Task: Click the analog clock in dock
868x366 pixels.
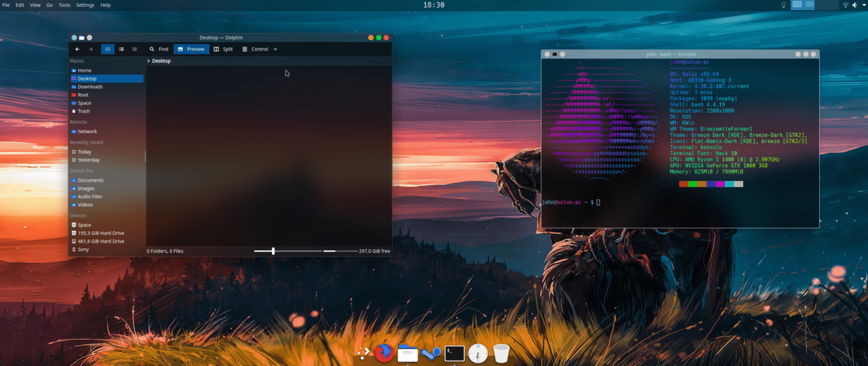Action: click(x=478, y=353)
